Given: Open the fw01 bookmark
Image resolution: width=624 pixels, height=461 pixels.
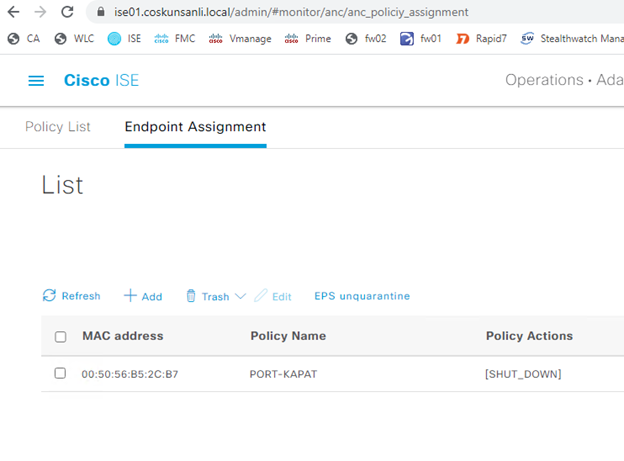Looking at the screenshot, I should pyautogui.click(x=421, y=39).
